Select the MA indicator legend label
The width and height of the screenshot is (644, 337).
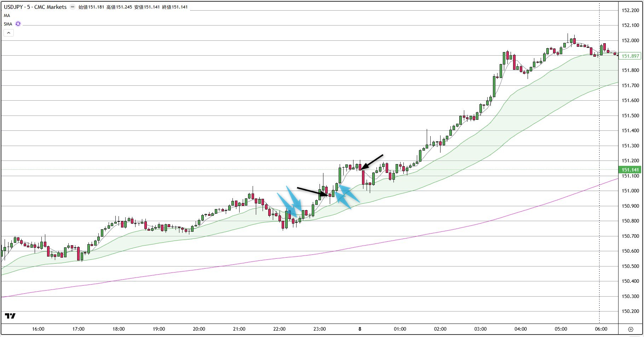click(x=7, y=16)
